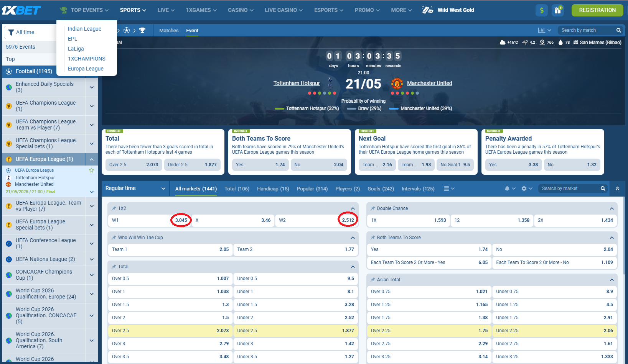Pin the Who Will Win The Cup market

tap(114, 238)
